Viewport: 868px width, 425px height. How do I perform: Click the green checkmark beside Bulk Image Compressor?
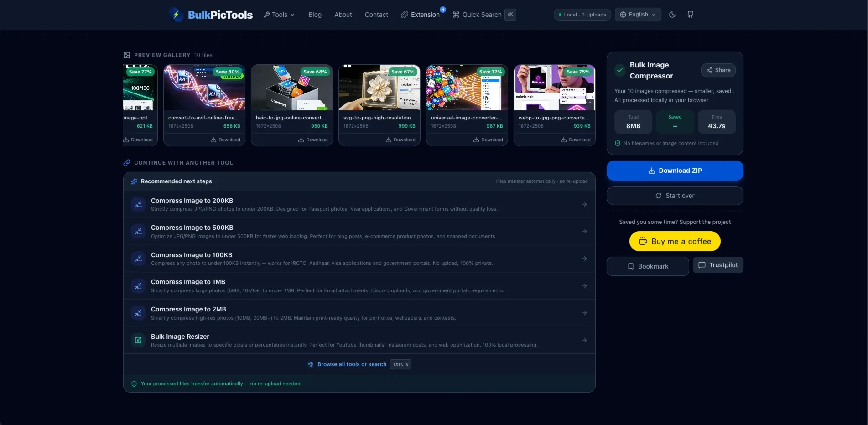619,70
